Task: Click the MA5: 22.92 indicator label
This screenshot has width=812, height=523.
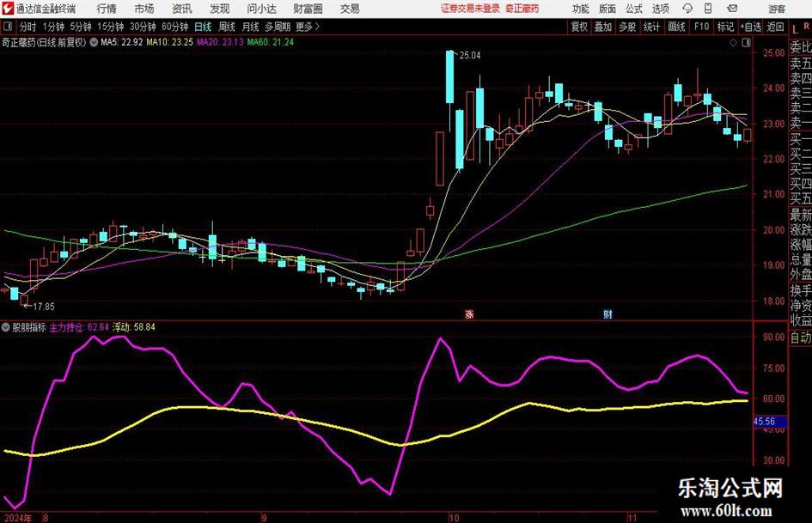Action: click(x=122, y=42)
